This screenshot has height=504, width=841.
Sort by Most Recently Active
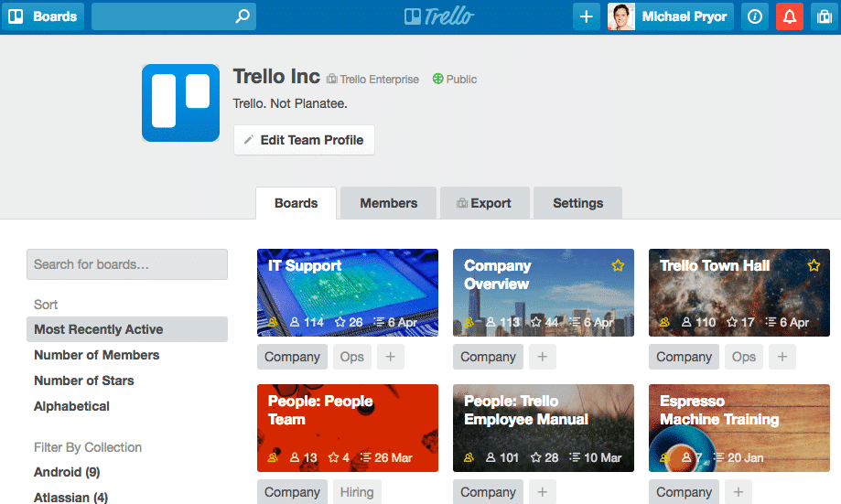point(127,329)
